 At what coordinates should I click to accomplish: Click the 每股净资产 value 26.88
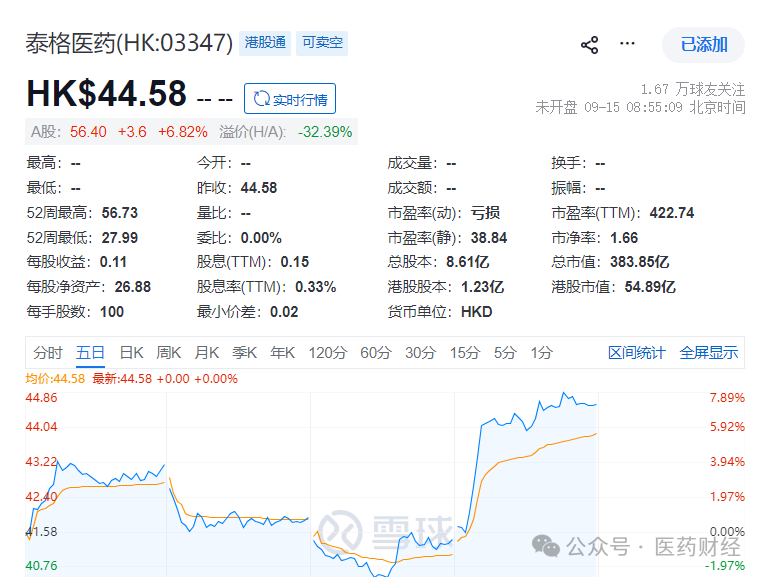133,287
